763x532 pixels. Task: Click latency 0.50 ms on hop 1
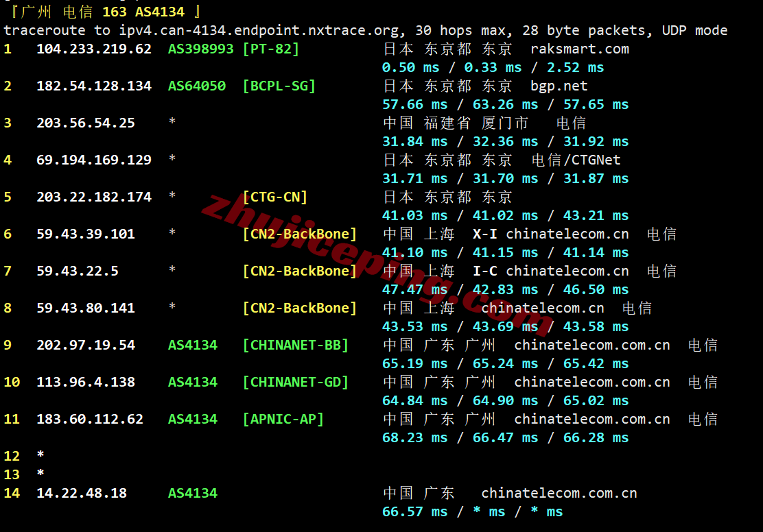pos(411,68)
